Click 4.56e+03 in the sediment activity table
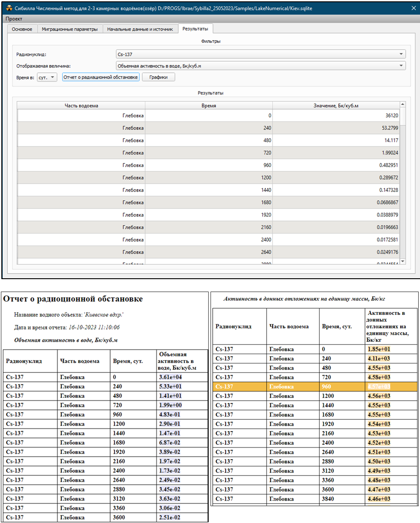This screenshot has width=420, height=523. point(379,396)
